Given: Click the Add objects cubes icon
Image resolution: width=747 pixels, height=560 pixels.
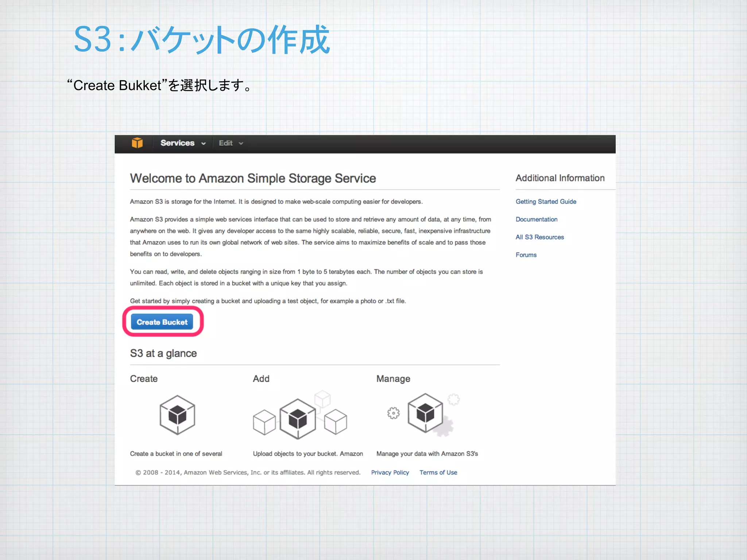Looking at the screenshot, I should tap(300, 415).
